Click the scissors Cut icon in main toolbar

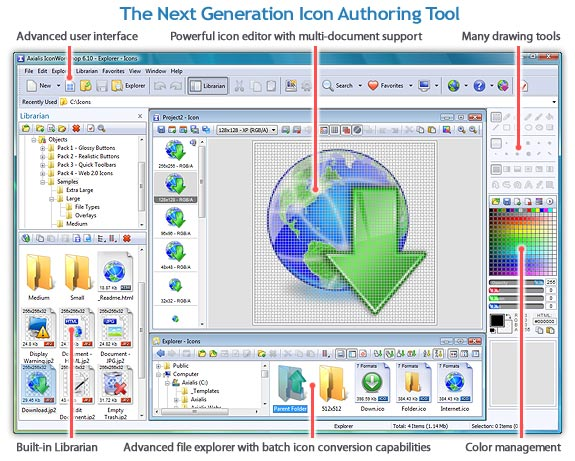[x=239, y=86]
